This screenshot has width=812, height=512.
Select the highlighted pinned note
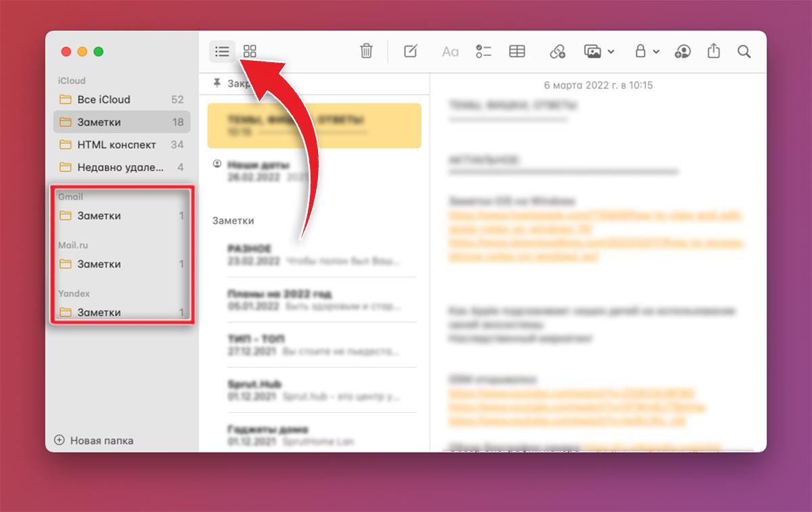pos(314,126)
